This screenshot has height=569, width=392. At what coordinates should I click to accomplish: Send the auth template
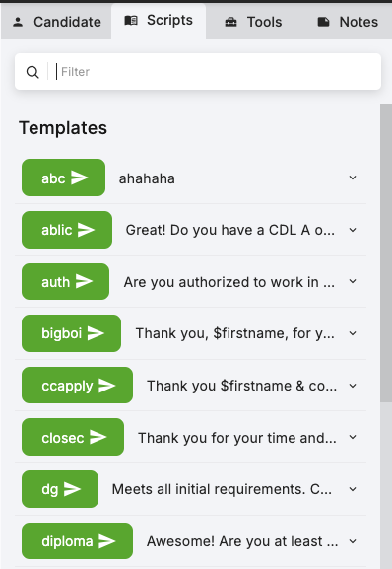[66, 281]
